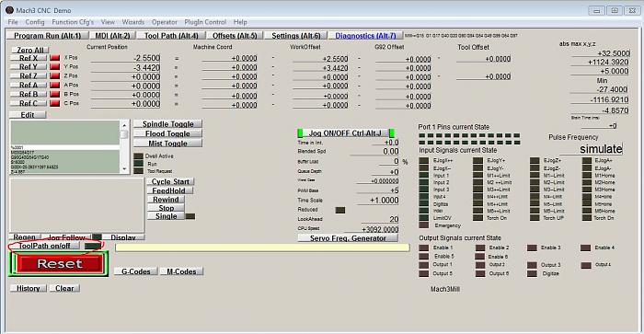Viewport: 644px width, 334px height.
Task: Open the Servo Freq. Generator
Action: [348, 238]
